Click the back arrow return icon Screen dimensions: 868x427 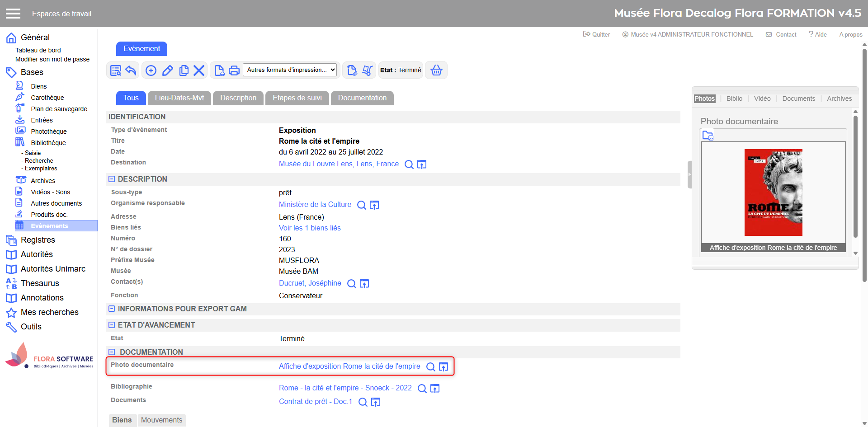click(x=131, y=70)
